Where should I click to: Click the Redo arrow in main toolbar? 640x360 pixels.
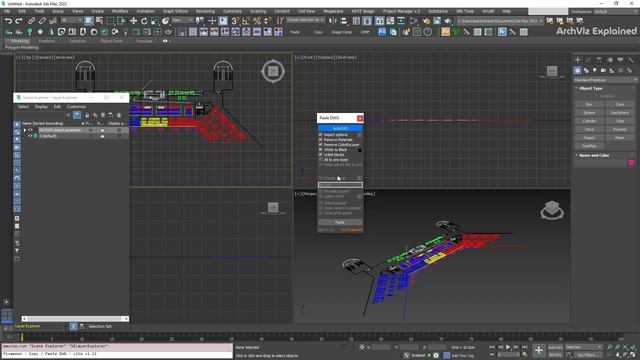tap(19, 21)
